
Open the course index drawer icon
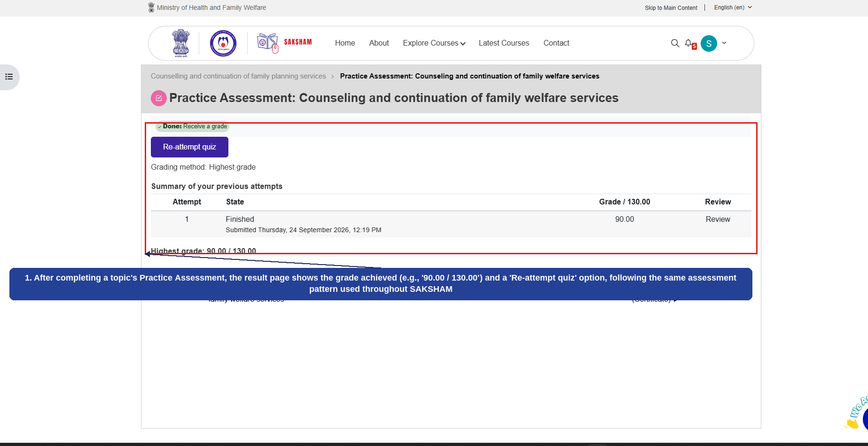click(x=9, y=77)
